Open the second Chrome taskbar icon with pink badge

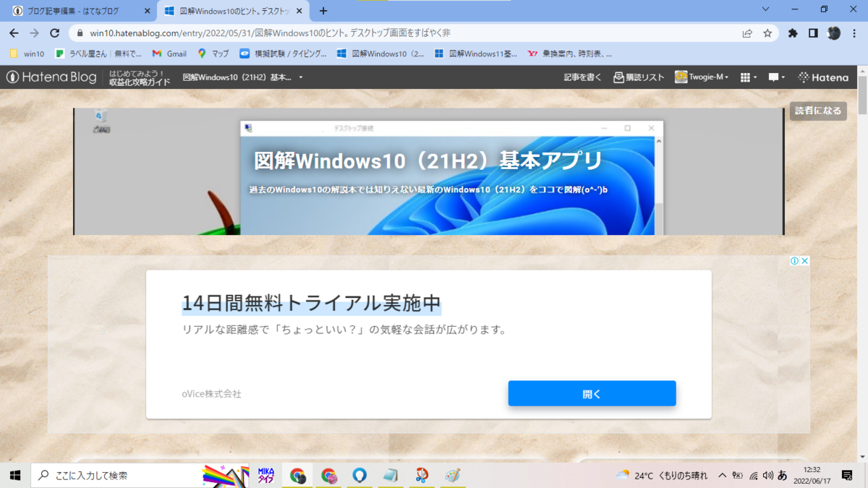(328, 475)
